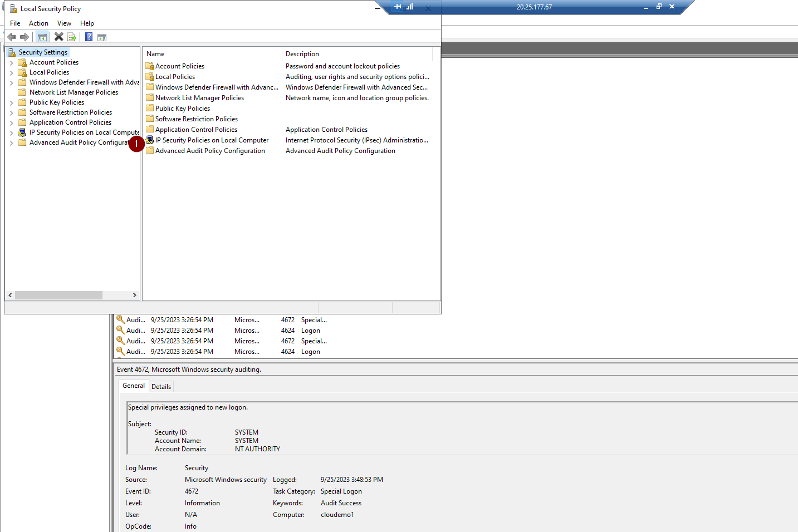Sort by the Name column header
This screenshot has width=798, height=532.
click(212, 54)
